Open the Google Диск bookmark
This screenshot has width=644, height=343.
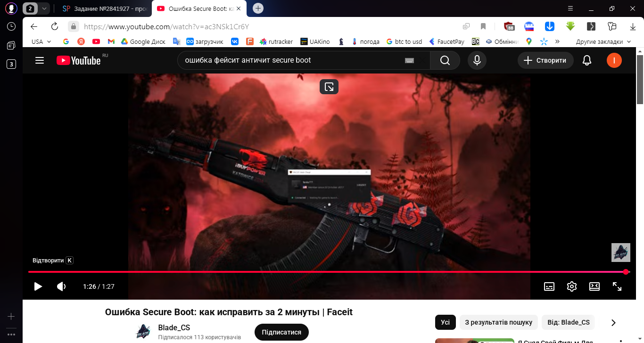pyautogui.click(x=143, y=41)
